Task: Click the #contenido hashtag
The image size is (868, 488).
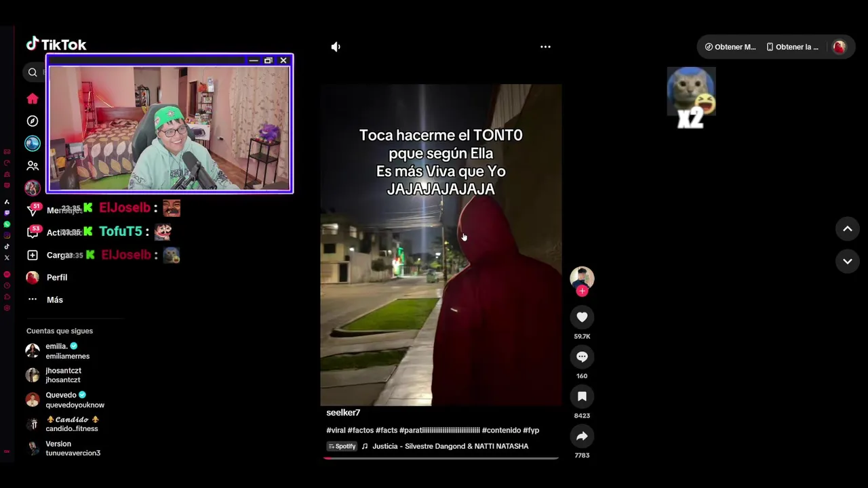Action: coord(501,430)
